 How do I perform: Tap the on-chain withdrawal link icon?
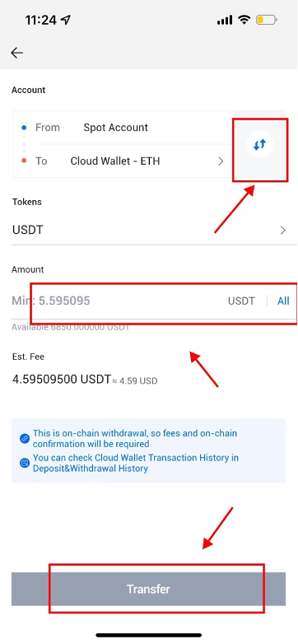(x=25, y=438)
